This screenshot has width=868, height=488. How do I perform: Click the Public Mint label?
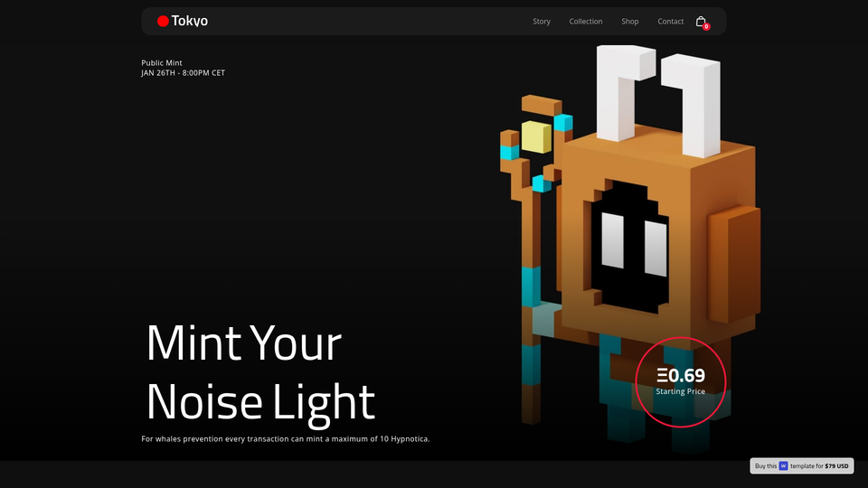click(x=162, y=63)
